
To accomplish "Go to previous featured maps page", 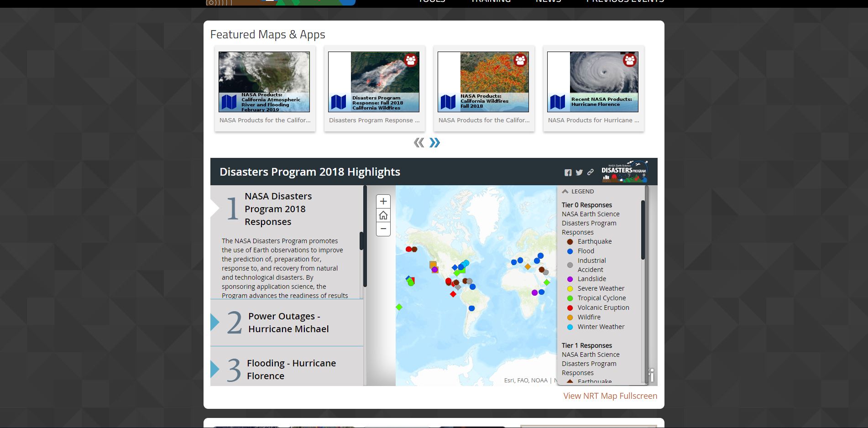I will (419, 143).
